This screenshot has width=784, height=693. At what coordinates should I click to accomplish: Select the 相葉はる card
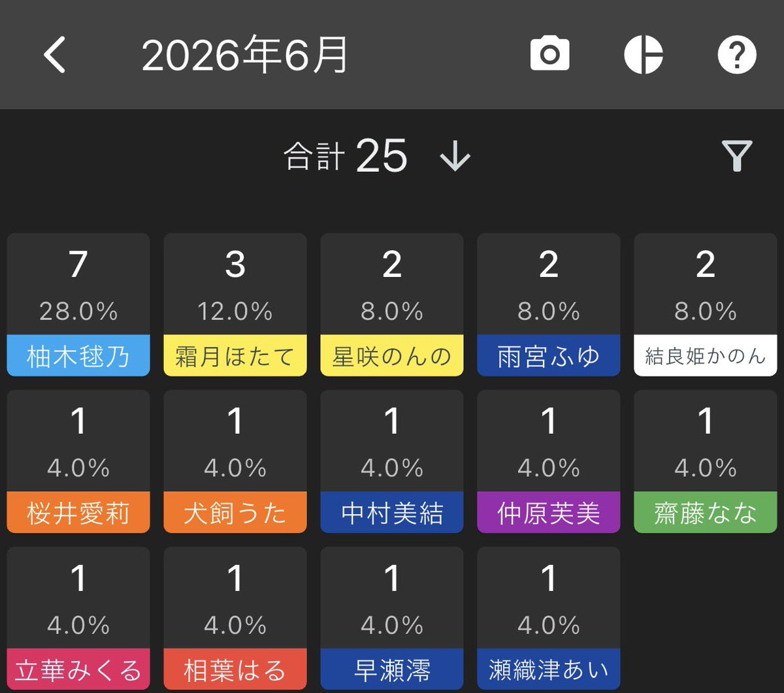235,619
